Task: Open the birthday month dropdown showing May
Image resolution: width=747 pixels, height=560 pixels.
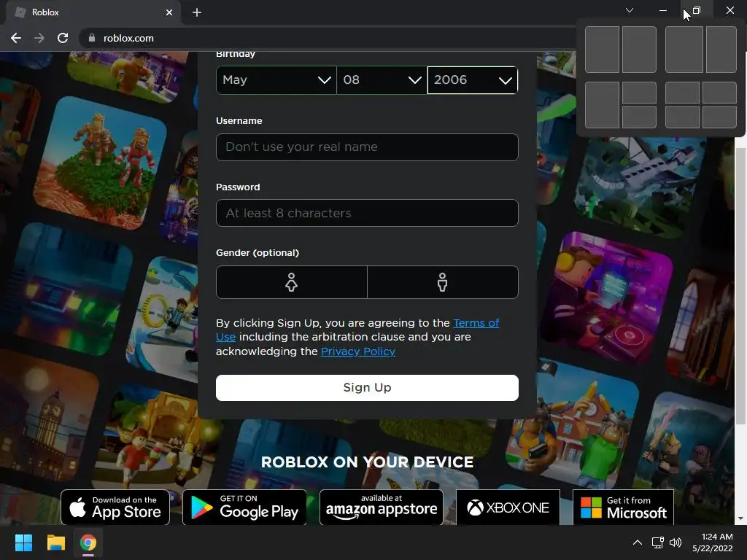Action: (x=276, y=80)
